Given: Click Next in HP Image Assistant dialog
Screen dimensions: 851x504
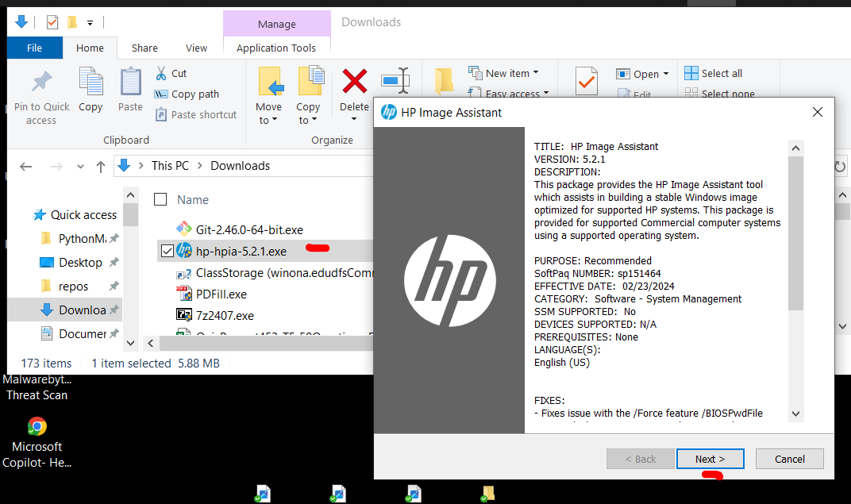Looking at the screenshot, I should pos(710,459).
